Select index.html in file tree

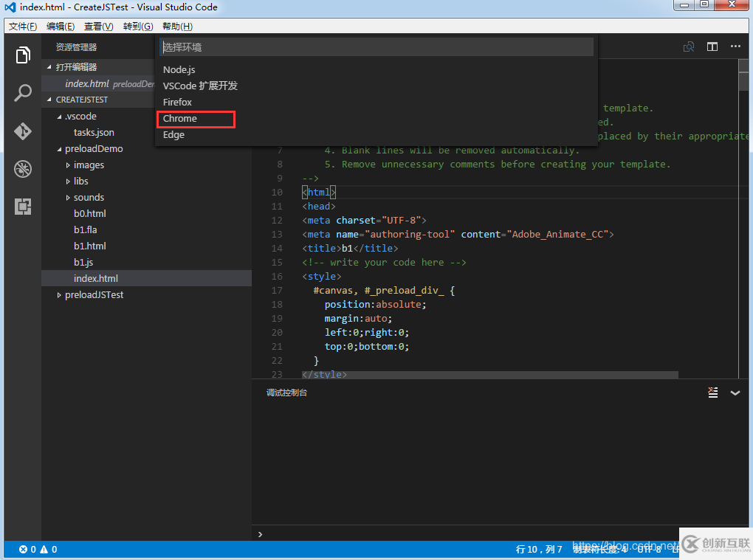tap(146, 278)
